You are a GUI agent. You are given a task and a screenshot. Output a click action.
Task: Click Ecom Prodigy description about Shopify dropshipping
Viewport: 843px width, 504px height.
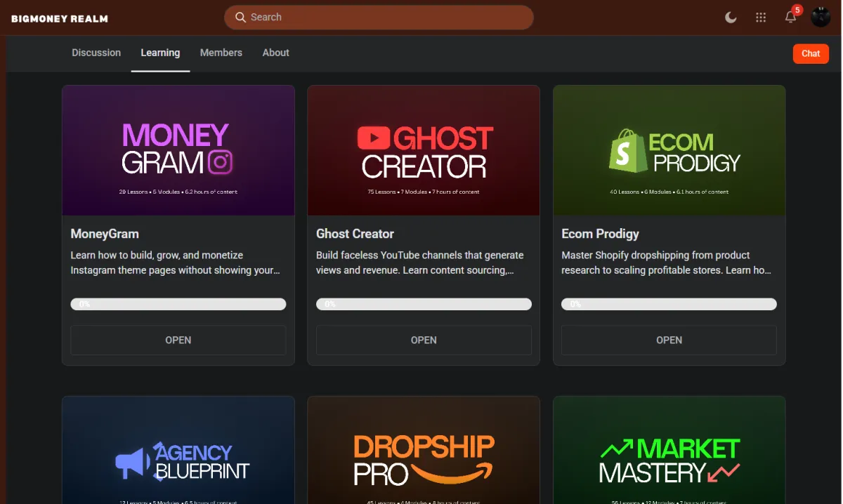tap(667, 263)
